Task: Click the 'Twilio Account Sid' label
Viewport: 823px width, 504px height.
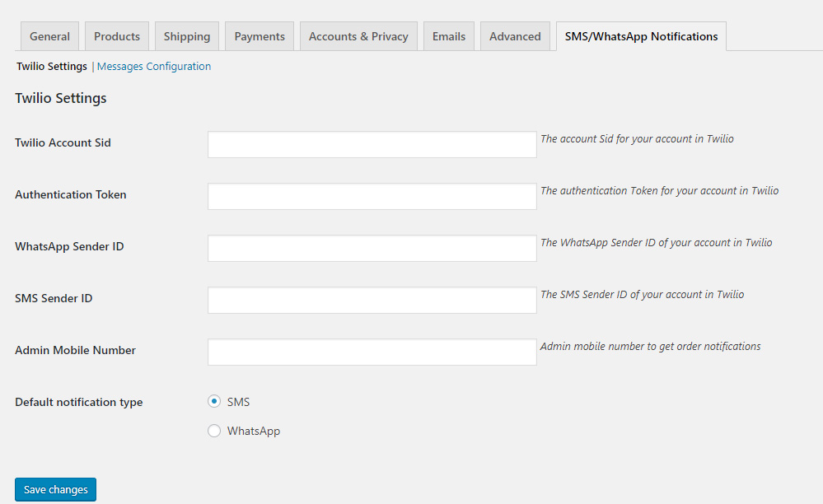Action: [63, 142]
